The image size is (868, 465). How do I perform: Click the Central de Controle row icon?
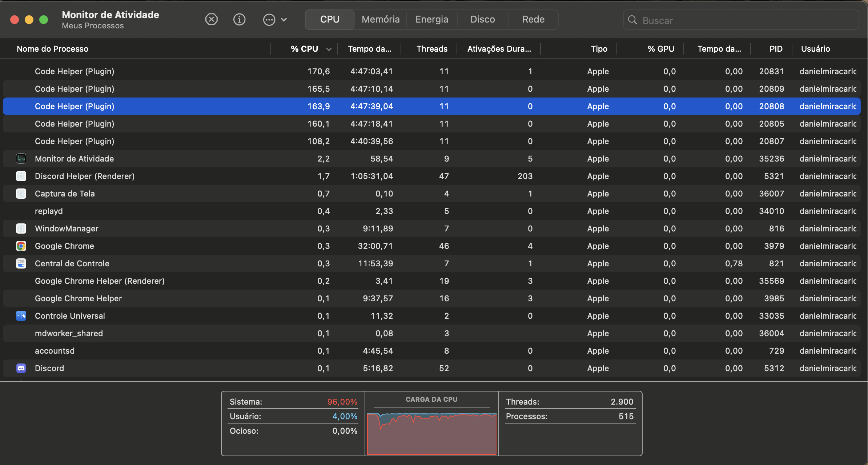21,263
